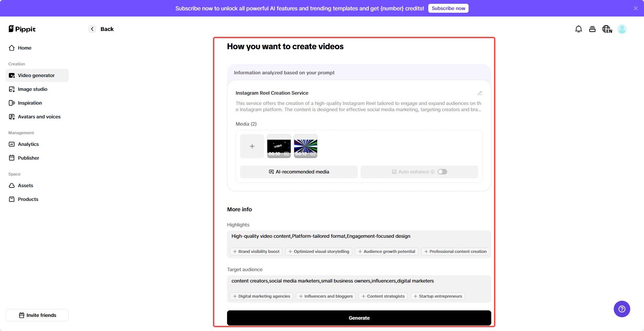Open the Assets space

coord(25,185)
